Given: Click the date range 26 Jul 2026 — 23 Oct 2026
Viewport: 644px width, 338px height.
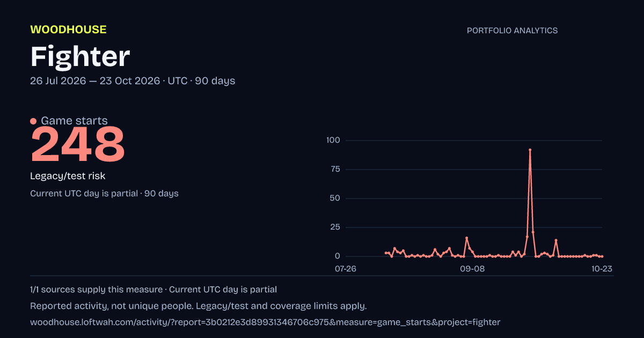Looking at the screenshot, I should click(x=95, y=81).
